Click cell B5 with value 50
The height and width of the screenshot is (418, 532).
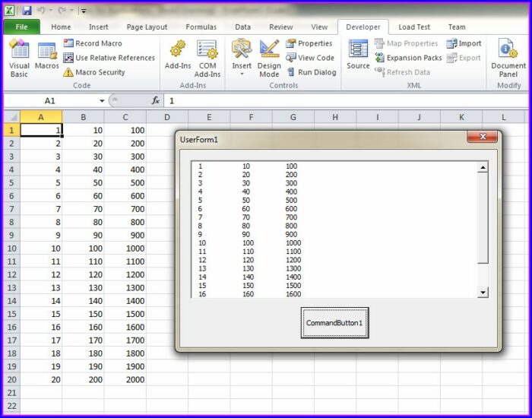click(x=83, y=182)
